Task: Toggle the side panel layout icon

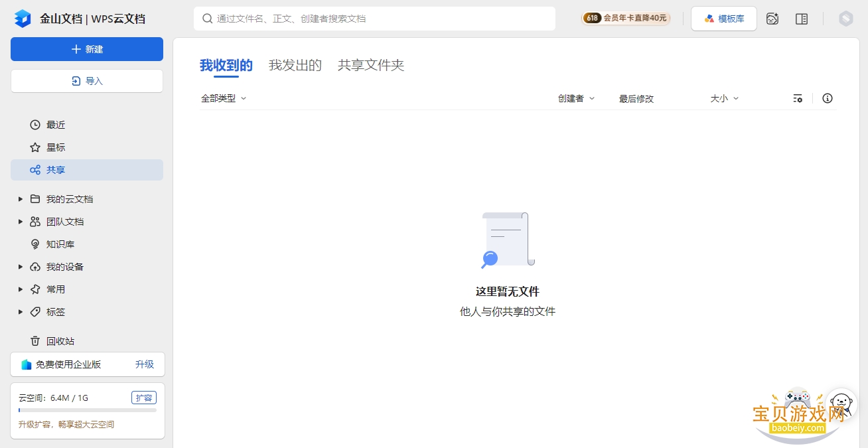Action: tap(802, 19)
